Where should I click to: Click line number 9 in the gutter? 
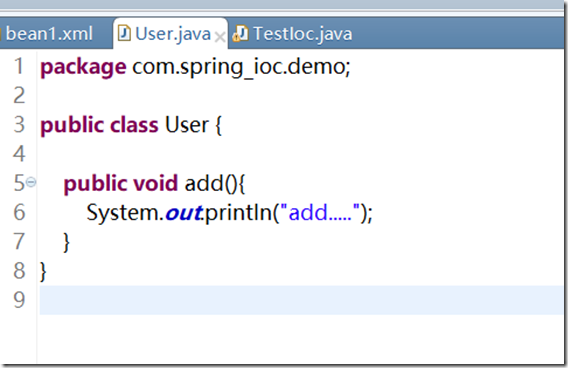click(19, 300)
